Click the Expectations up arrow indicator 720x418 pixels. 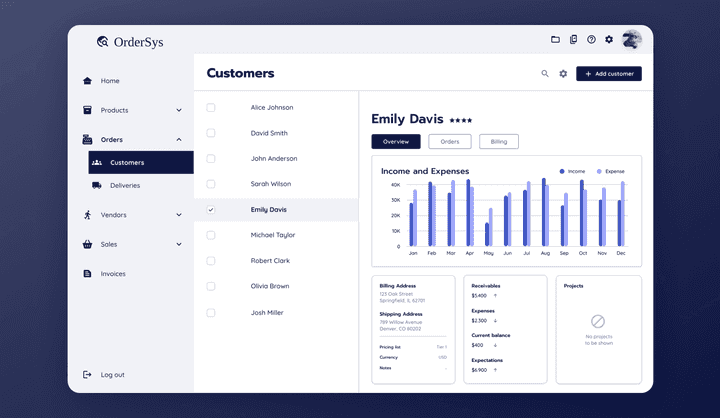(x=495, y=370)
